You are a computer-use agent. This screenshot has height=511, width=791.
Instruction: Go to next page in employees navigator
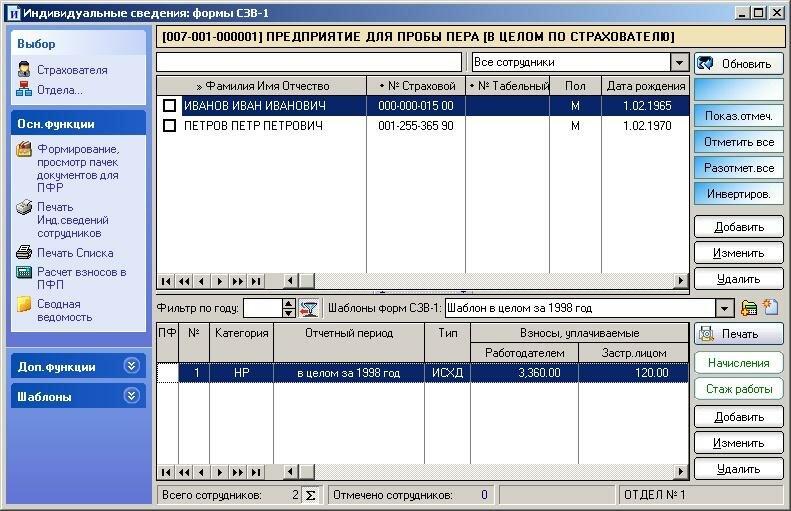pos(238,281)
